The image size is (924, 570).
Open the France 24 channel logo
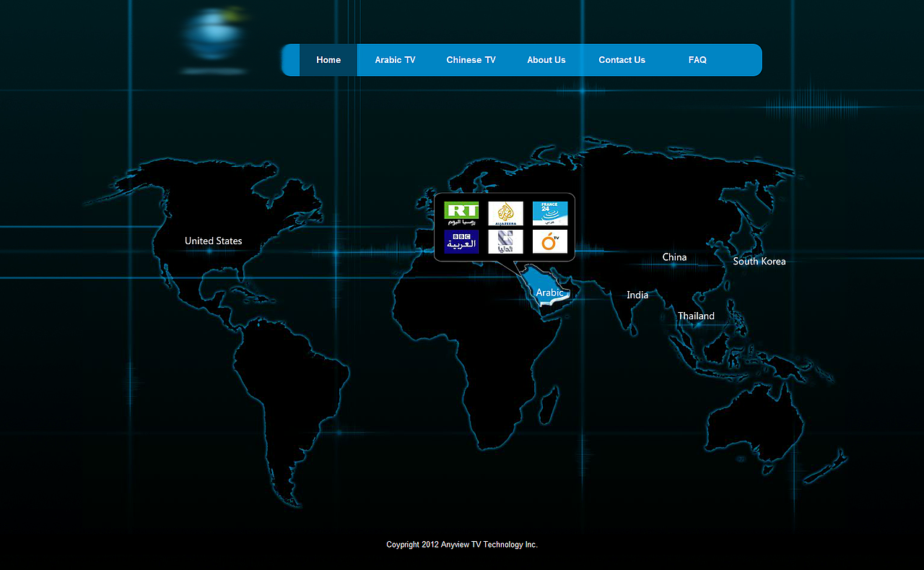tap(550, 214)
